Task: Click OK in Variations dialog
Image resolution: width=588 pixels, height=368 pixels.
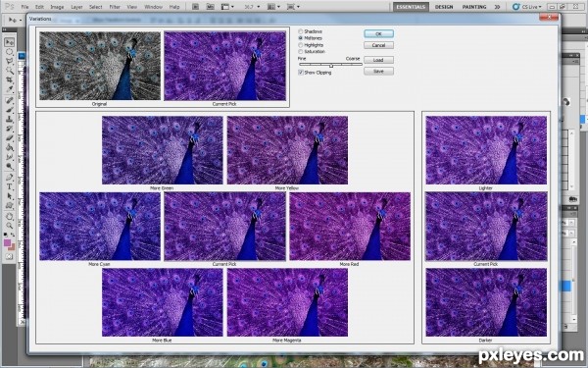Action: (x=378, y=33)
